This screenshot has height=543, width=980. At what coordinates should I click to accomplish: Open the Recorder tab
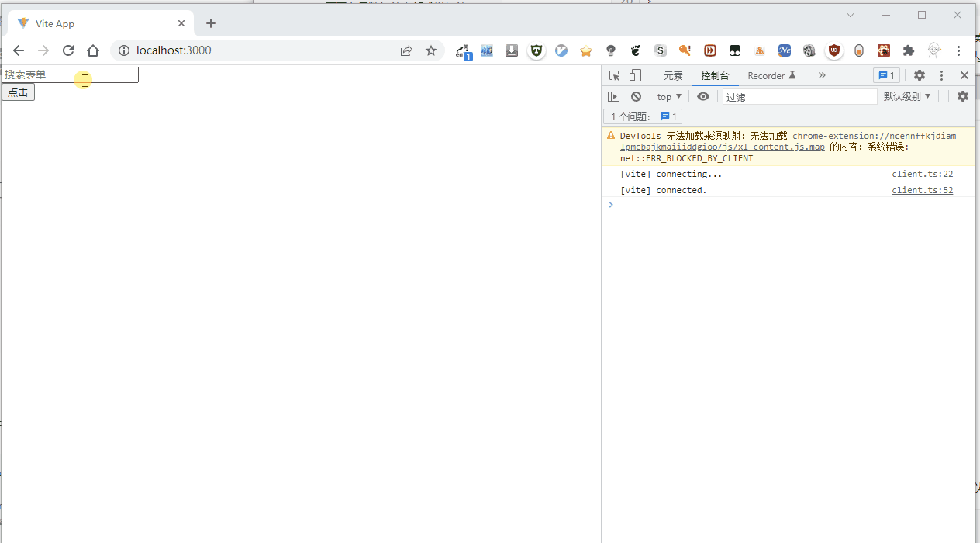coord(771,76)
